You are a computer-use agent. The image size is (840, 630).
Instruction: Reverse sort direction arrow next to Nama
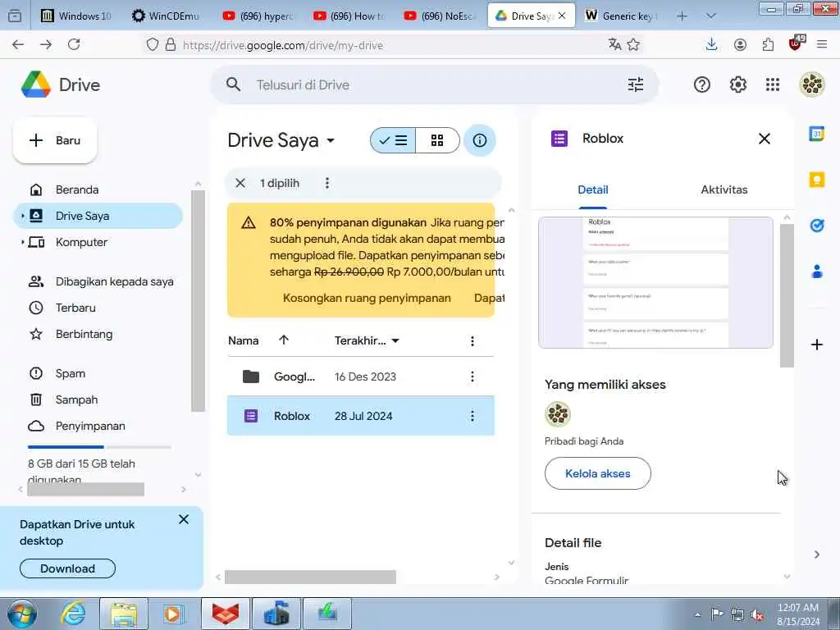tap(283, 340)
